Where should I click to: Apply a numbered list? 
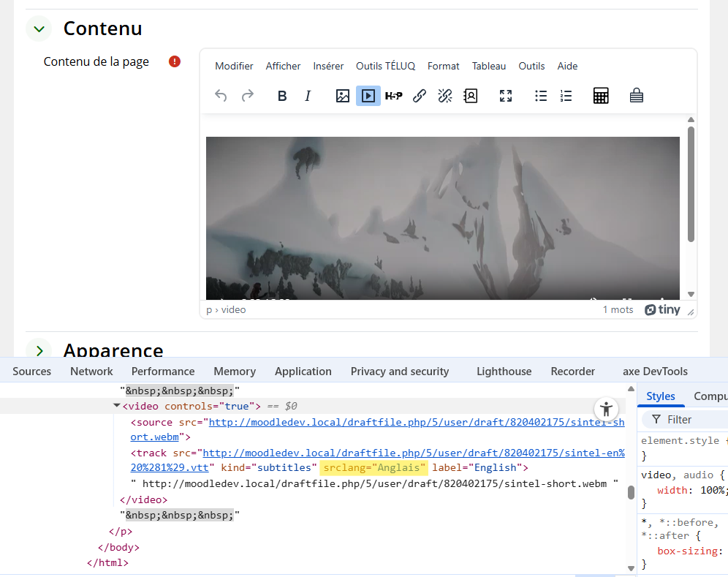(x=566, y=96)
